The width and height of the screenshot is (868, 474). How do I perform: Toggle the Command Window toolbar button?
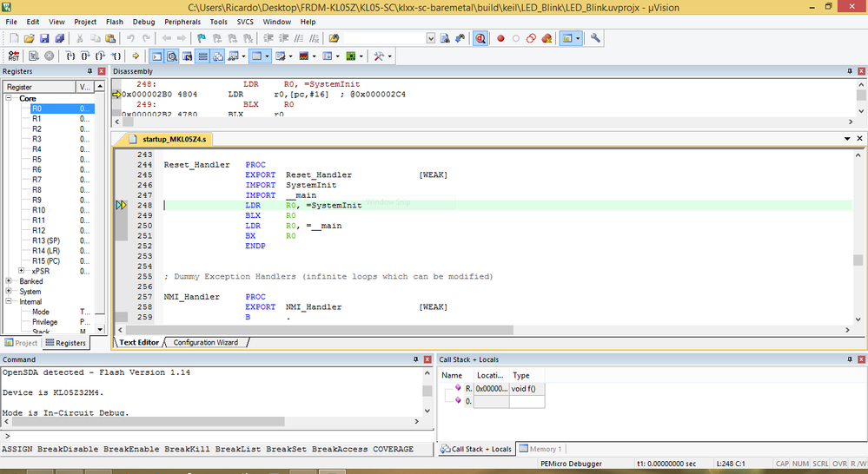[x=157, y=56]
